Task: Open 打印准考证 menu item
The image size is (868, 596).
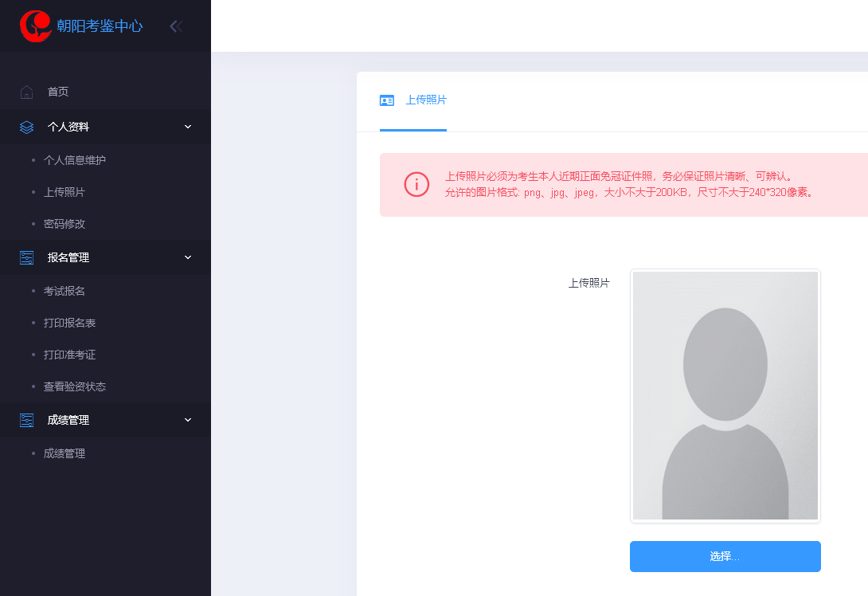Action: click(x=70, y=355)
